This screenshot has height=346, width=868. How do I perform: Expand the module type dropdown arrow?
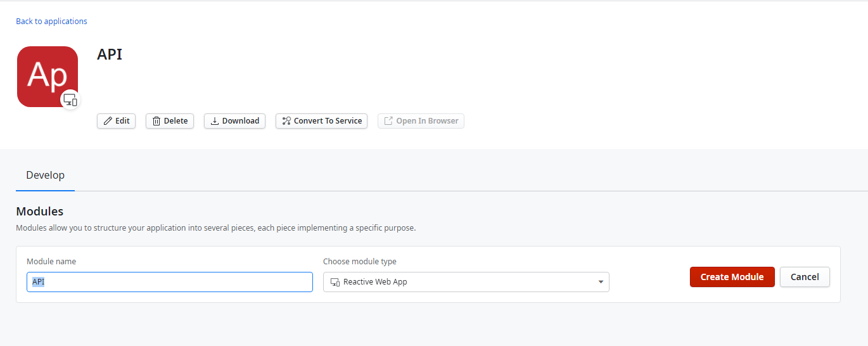click(601, 282)
